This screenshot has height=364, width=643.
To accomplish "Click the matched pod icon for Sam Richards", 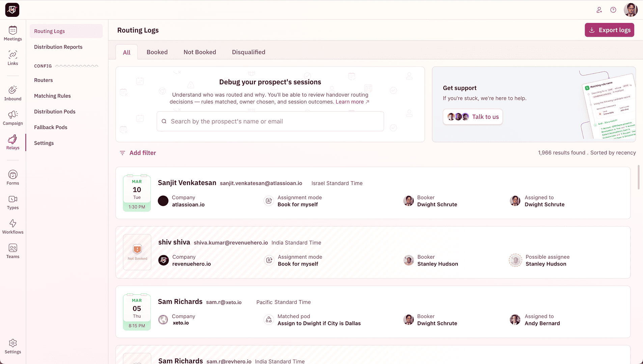I will (x=269, y=320).
